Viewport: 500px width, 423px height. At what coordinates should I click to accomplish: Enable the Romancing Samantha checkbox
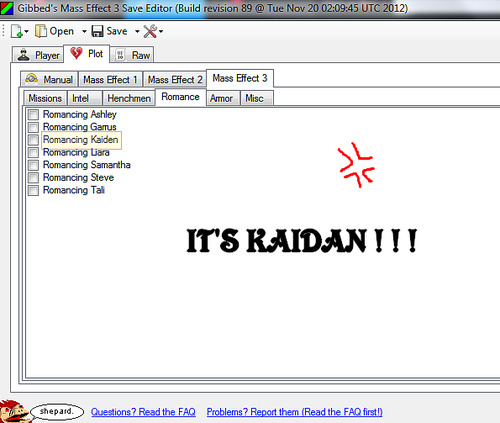(x=33, y=165)
